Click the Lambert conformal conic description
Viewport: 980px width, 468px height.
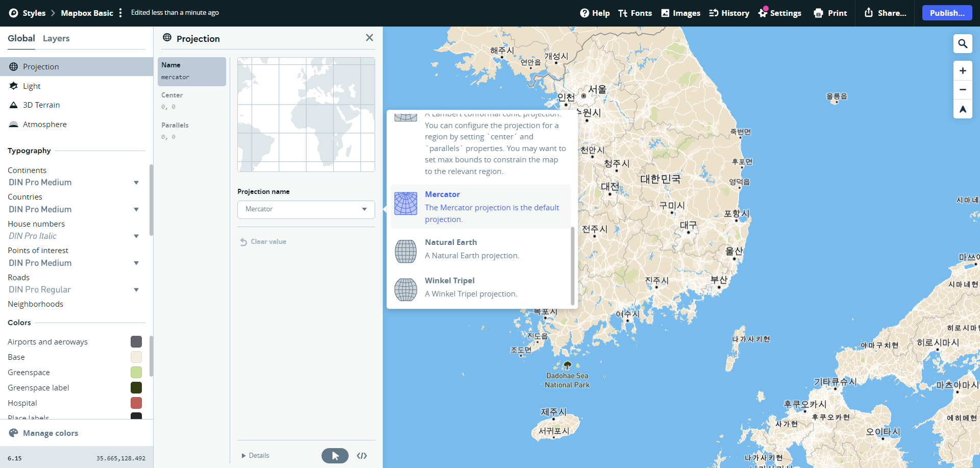(x=495, y=143)
